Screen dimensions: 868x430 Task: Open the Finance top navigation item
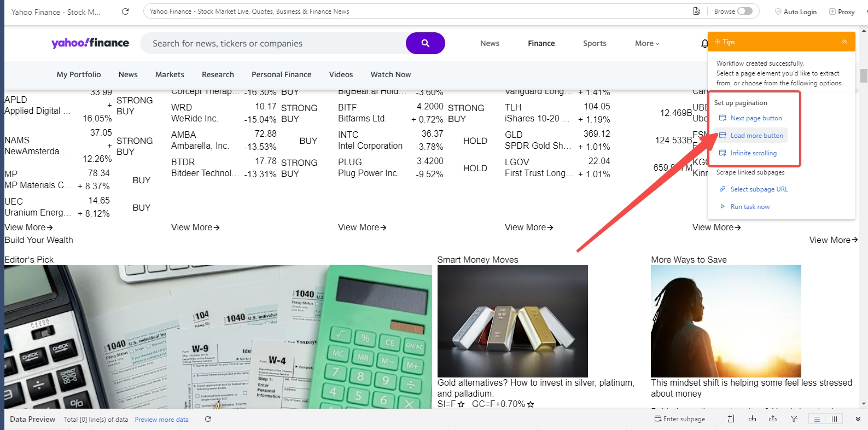coord(541,43)
